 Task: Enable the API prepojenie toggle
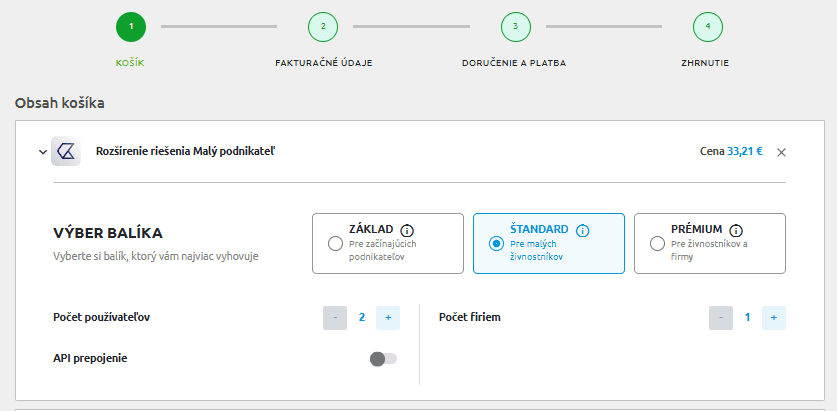[x=383, y=359]
